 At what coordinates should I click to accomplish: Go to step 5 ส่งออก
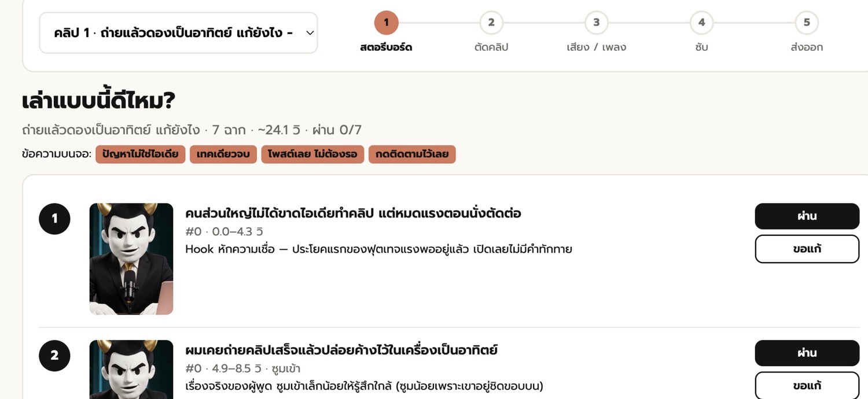click(x=807, y=33)
